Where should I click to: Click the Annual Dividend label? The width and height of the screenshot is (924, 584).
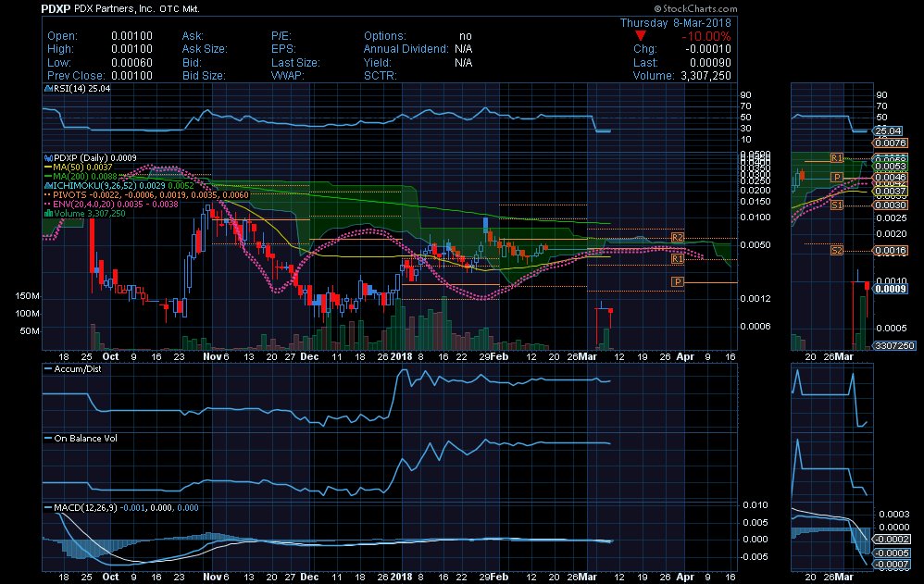406,49
